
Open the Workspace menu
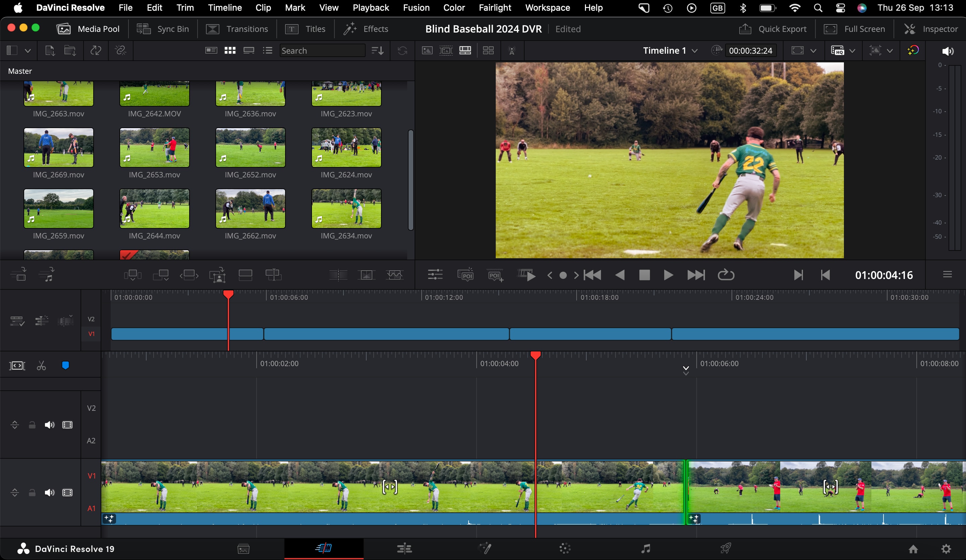tap(547, 8)
